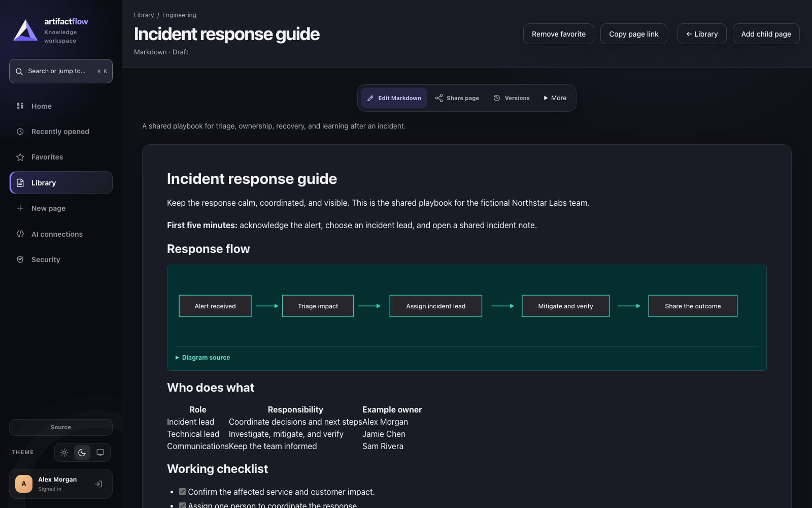Expand the More menu
The width and height of the screenshot is (812, 508).
555,98
